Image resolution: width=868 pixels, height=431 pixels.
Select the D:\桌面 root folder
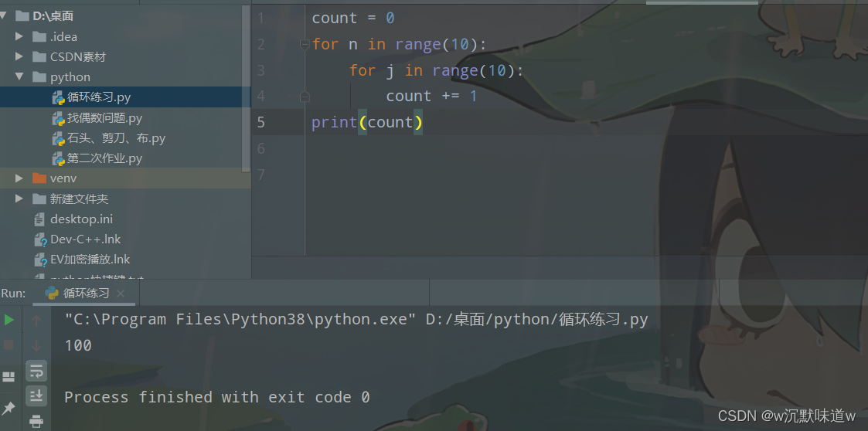tap(53, 16)
